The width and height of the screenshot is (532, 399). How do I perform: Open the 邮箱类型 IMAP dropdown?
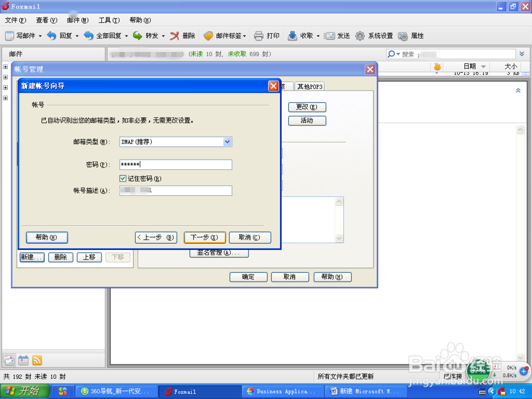click(x=228, y=142)
